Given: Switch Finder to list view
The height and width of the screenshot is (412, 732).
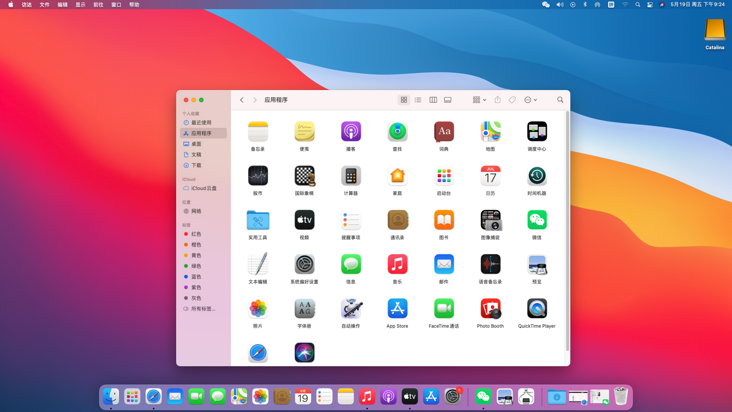Looking at the screenshot, I should tap(418, 100).
